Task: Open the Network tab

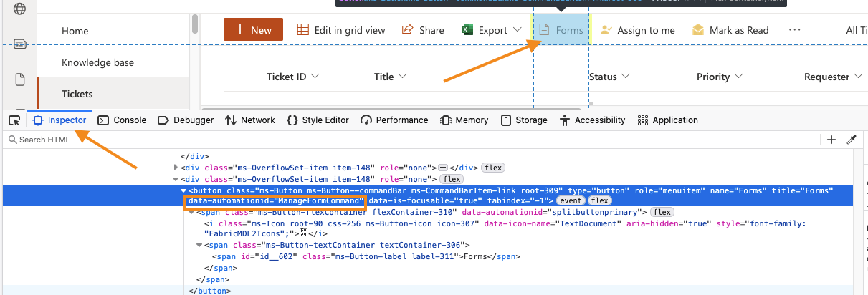Action: tap(250, 120)
